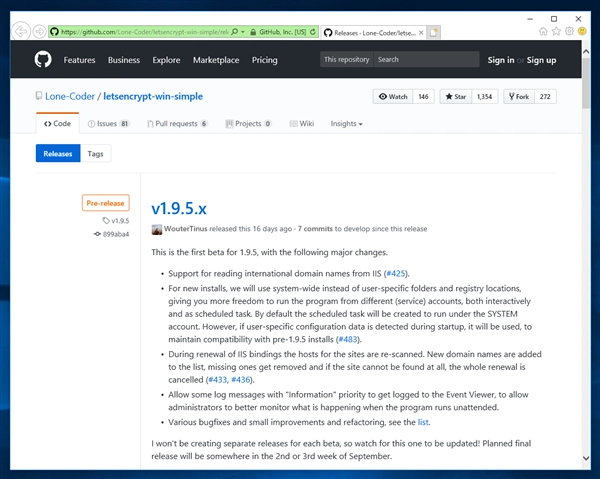This screenshot has height=479, width=600.
Task: Star the repository
Action: [456, 96]
